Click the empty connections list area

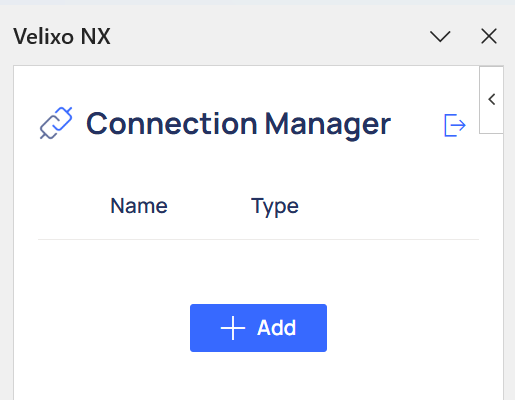(x=258, y=270)
